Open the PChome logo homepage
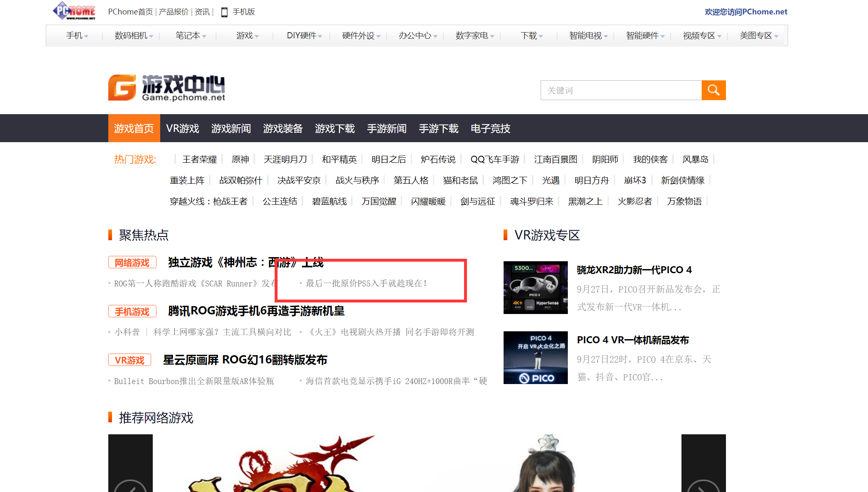This screenshot has width=868, height=492. coord(74,11)
